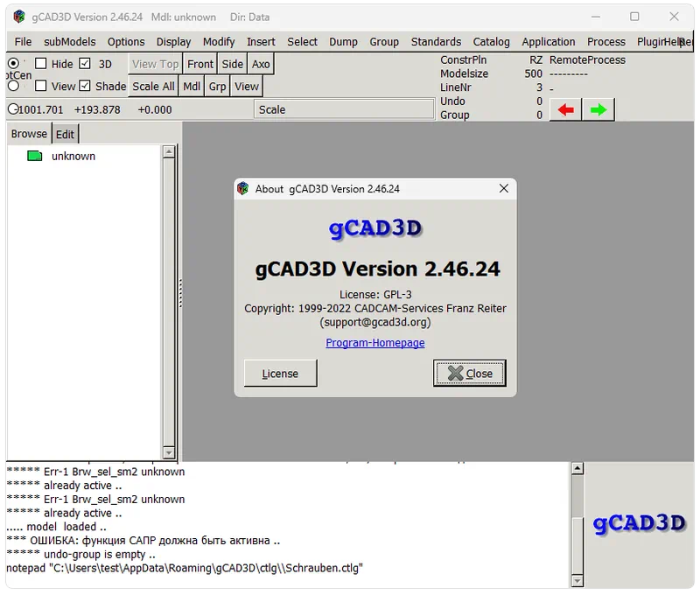Image resolution: width=700 pixels, height=595 pixels.
Task: Select the lower radio button beside View checkbox
Action: coord(13,86)
